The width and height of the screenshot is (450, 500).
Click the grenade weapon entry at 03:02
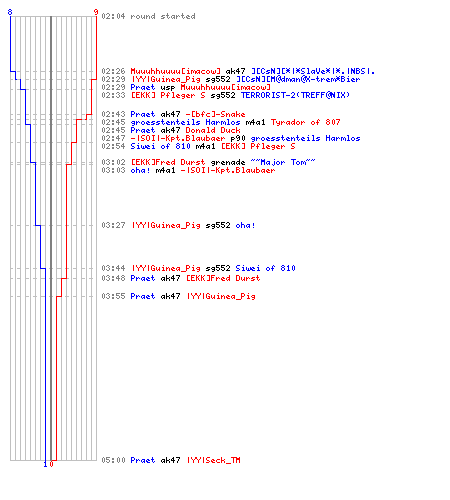[x=228, y=162]
